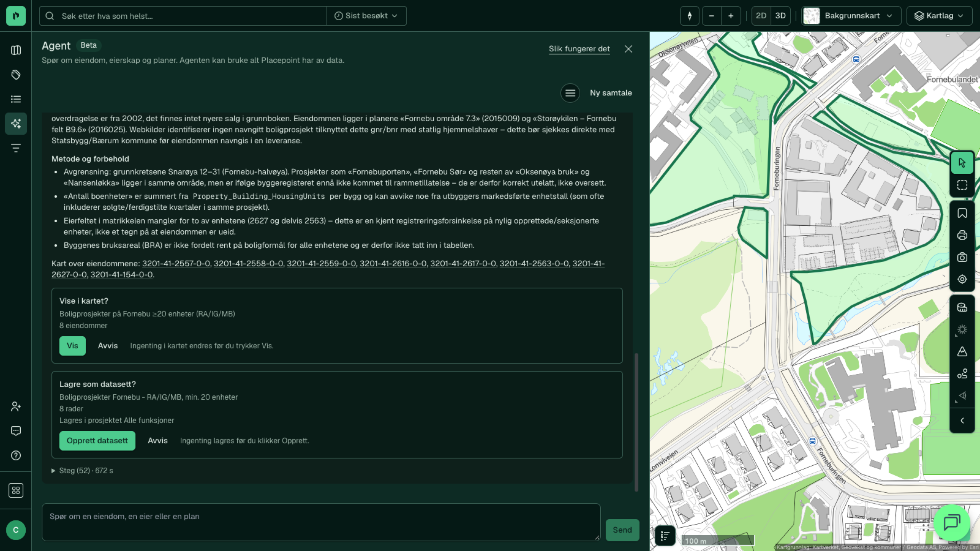Image resolution: width=980 pixels, height=551 pixels.
Task: Open the AI agent sparkle sidebar icon
Action: click(x=16, y=124)
